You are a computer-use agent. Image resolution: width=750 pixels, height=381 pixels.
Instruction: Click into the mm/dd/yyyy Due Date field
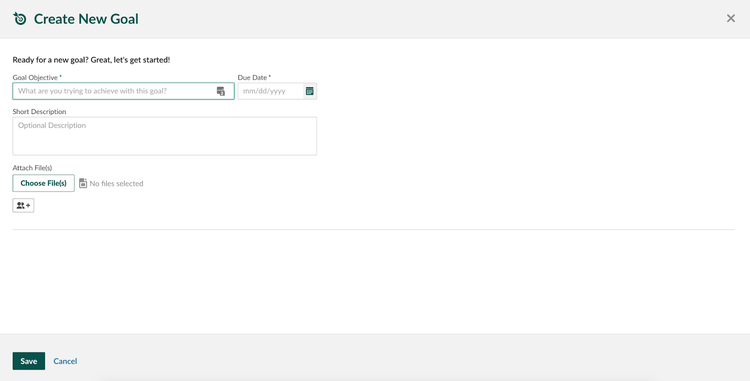tap(271, 91)
